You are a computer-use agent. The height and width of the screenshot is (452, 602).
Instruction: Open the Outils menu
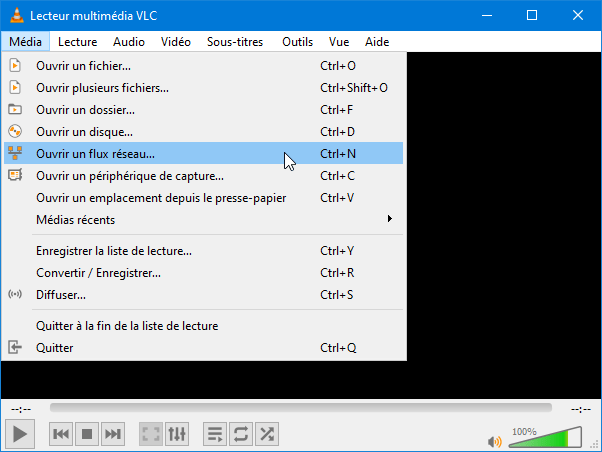[298, 41]
